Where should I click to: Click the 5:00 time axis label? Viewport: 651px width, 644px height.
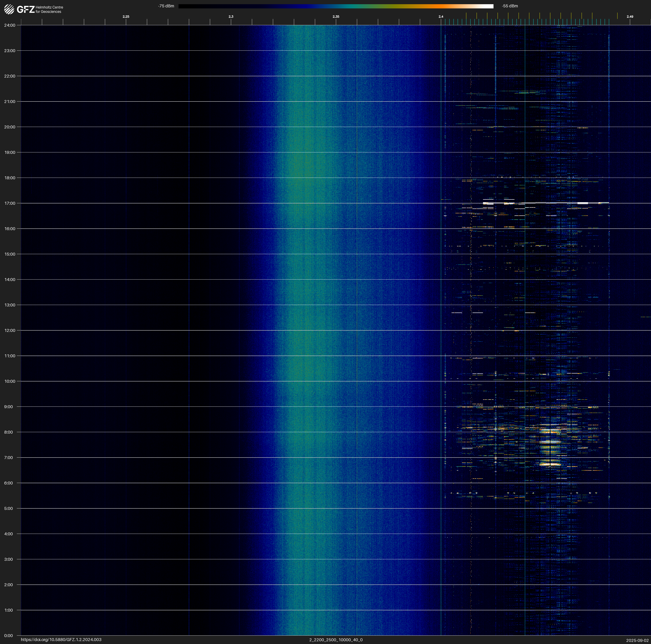point(8,508)
